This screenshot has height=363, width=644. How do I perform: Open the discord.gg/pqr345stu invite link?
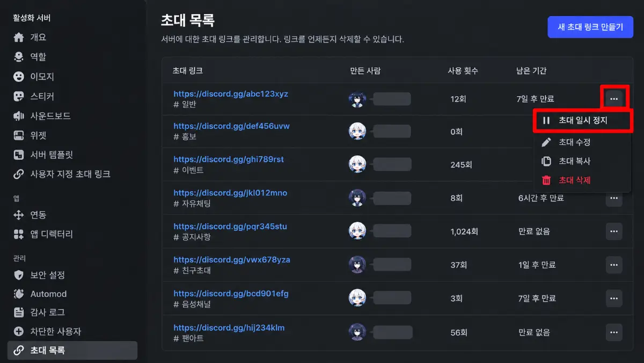point(230,226)
